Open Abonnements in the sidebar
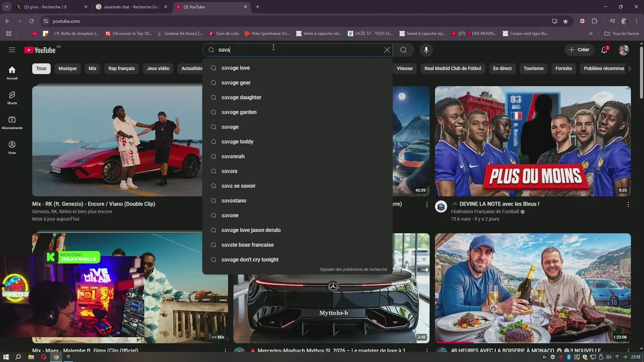Screen dimensions: 644x362 tap(12, 123)
